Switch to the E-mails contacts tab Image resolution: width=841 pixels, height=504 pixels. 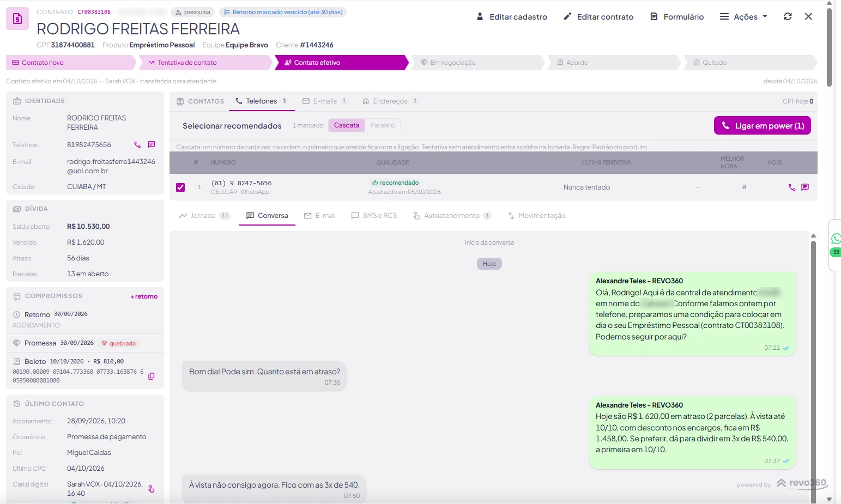pyautogui.click(x=325, y=101)
